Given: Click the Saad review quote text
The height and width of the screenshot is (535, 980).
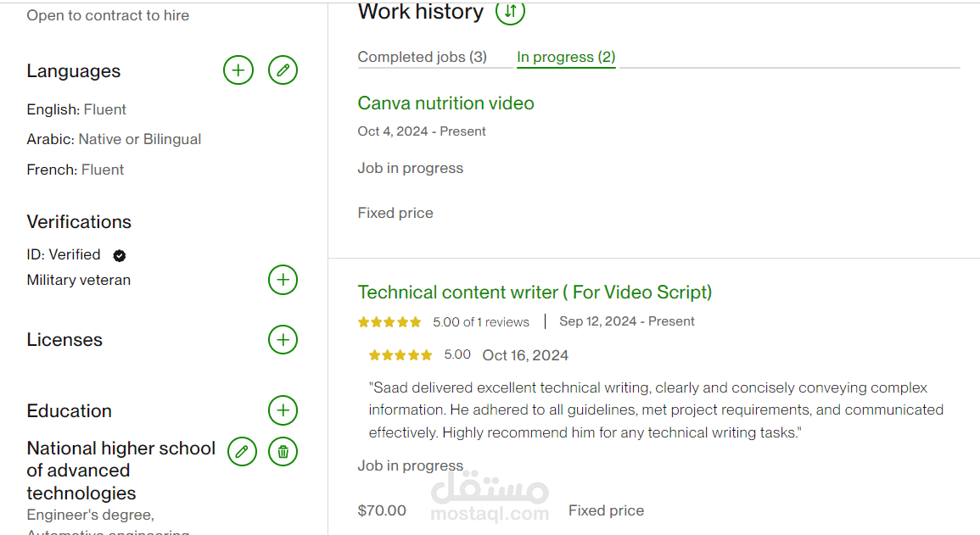Looking at the screenshot, I should click(x=655, y=410).
